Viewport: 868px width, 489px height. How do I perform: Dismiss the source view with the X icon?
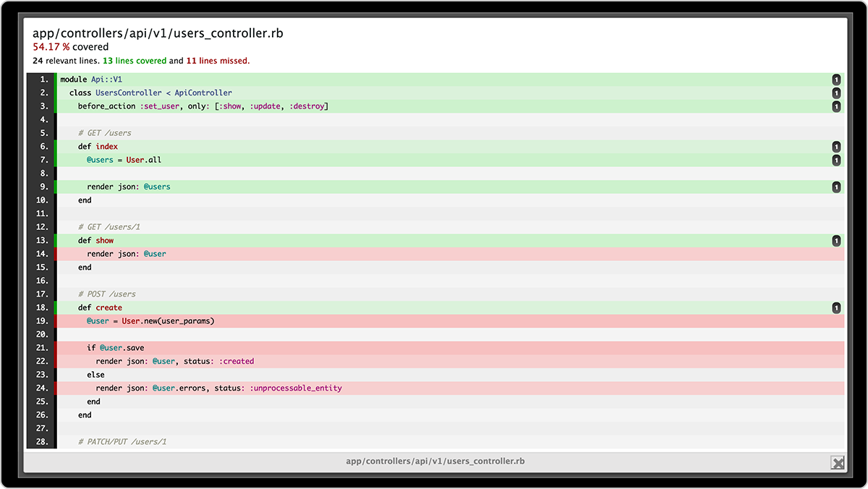point(837,462)
